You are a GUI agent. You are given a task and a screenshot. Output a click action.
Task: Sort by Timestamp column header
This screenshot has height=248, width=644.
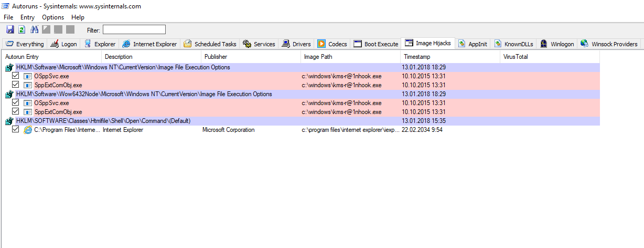coord(450,57)
